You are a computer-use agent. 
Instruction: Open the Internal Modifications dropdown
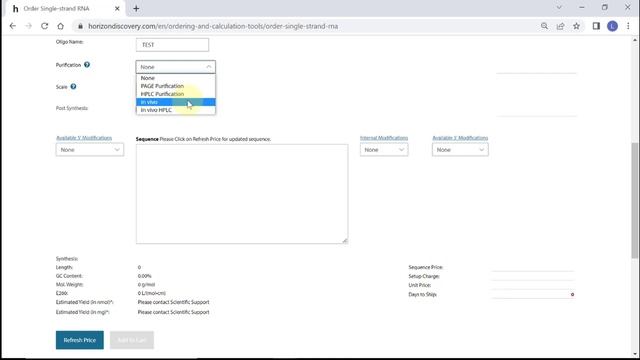tap(384, 150)
